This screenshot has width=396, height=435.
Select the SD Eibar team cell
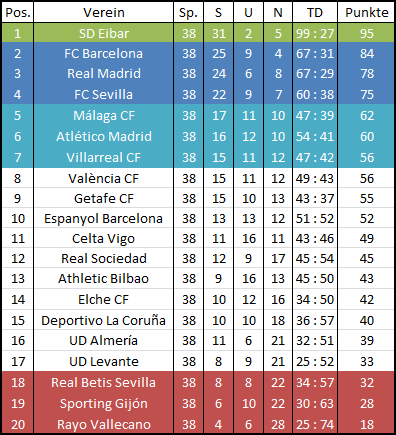point(103,33)
